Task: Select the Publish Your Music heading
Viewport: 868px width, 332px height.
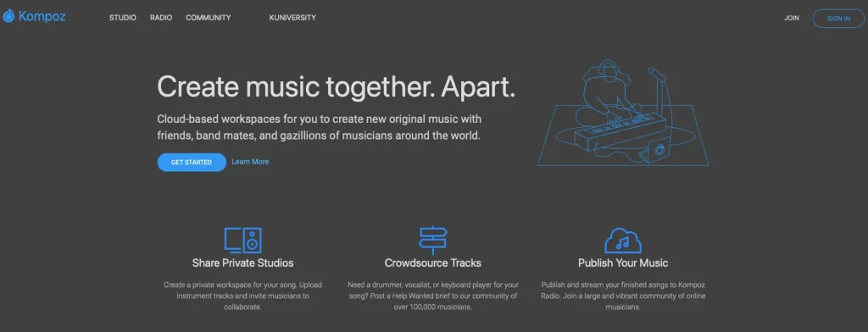Action: click(x=623, y=263)
